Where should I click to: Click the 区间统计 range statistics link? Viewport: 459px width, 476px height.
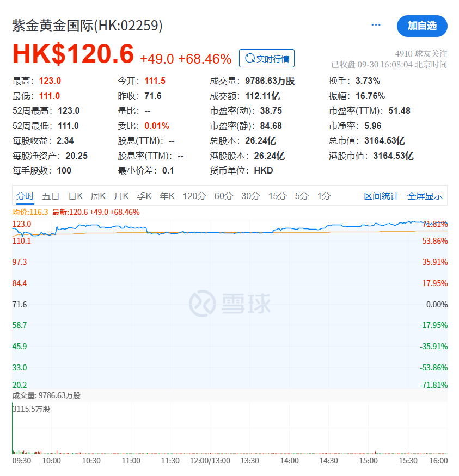(381, 196)
